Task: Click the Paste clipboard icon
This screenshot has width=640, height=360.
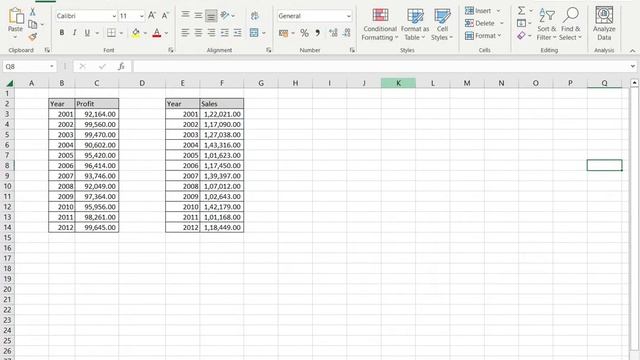Action: tap(16, 17)
